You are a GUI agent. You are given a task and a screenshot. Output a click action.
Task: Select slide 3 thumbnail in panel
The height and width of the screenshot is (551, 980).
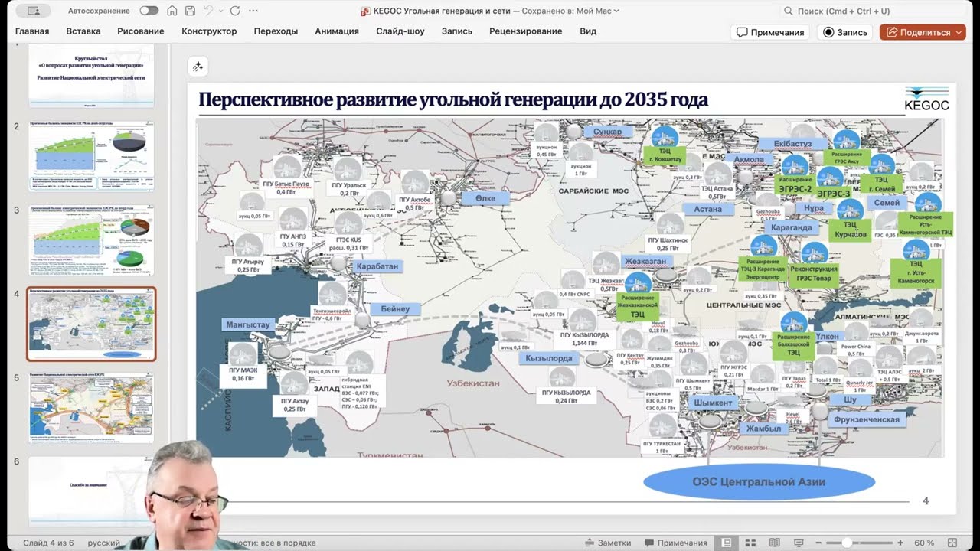click(x=91, y=240)
